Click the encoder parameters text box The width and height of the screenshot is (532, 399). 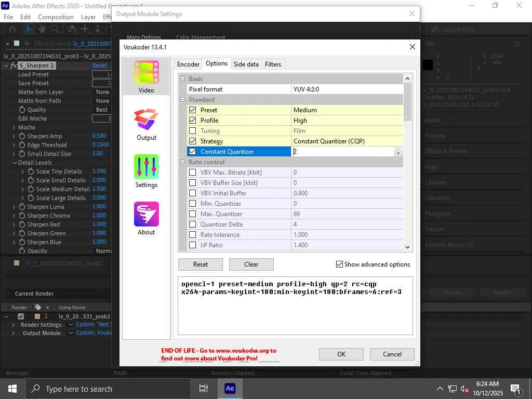point(295,305)
